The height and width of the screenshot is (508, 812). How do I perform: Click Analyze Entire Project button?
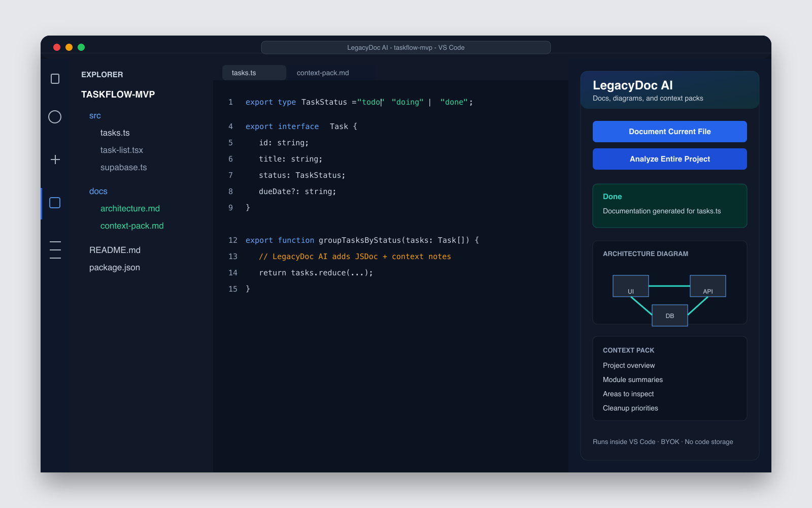(670, 159)
